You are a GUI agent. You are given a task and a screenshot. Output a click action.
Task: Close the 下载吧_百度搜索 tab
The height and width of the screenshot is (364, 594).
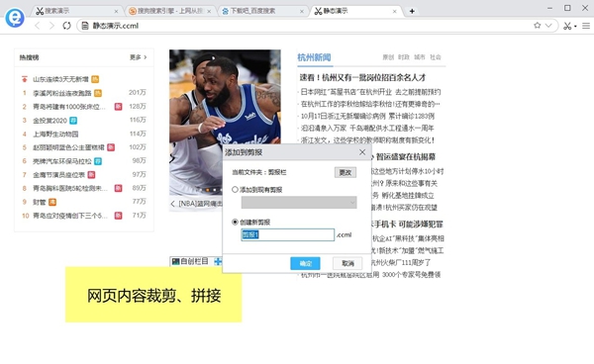302,11
